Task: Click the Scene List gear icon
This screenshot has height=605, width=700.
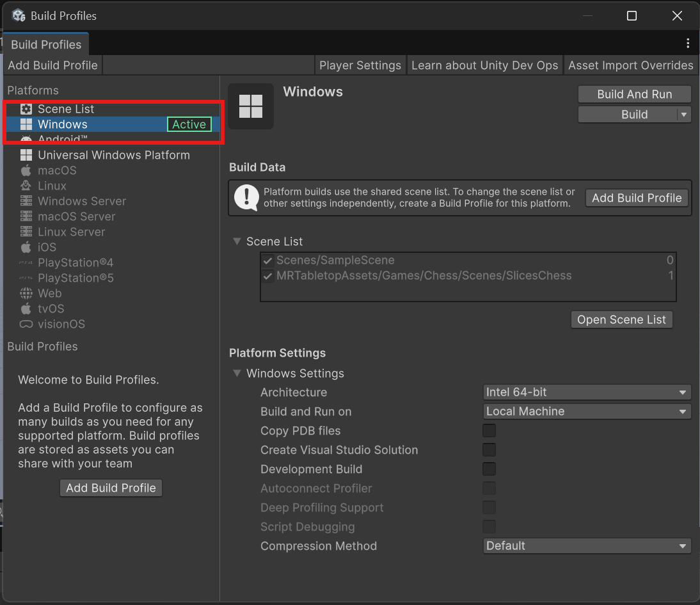Action: (26, 109)
